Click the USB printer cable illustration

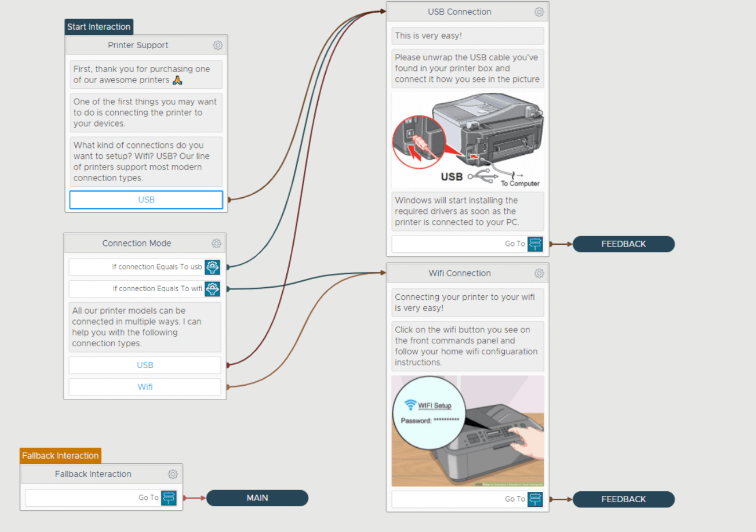coord(467,140)
